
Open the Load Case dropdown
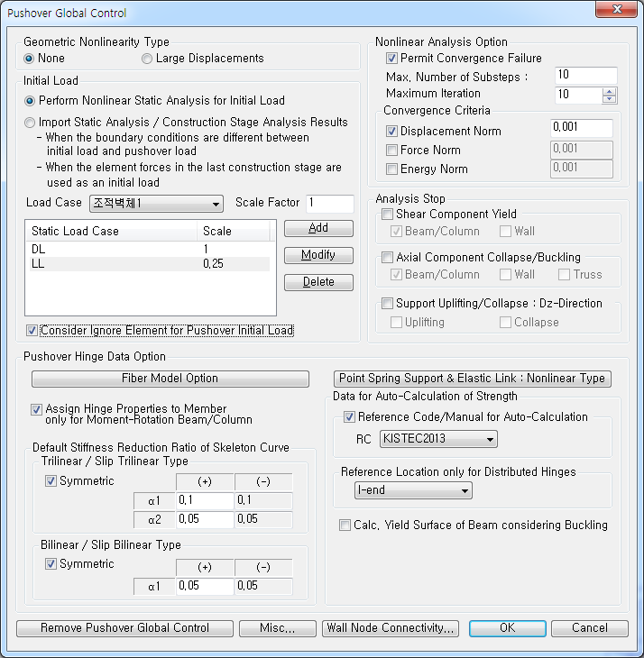[x=215, y=204]
